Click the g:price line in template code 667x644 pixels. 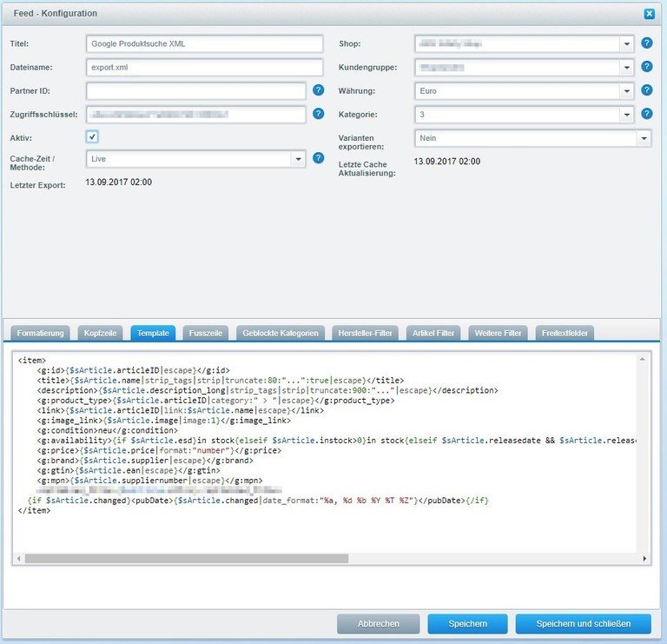pos(159,450)
